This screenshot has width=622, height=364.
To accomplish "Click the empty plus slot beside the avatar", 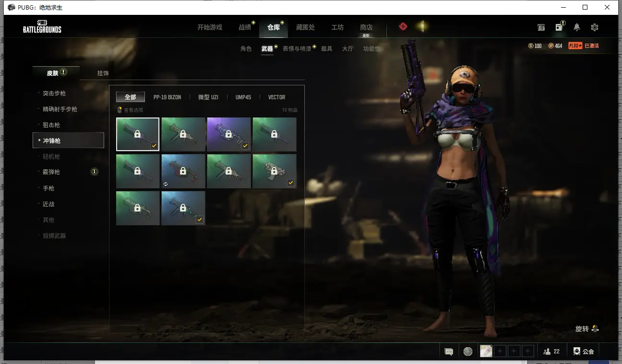I will point(500,352).
